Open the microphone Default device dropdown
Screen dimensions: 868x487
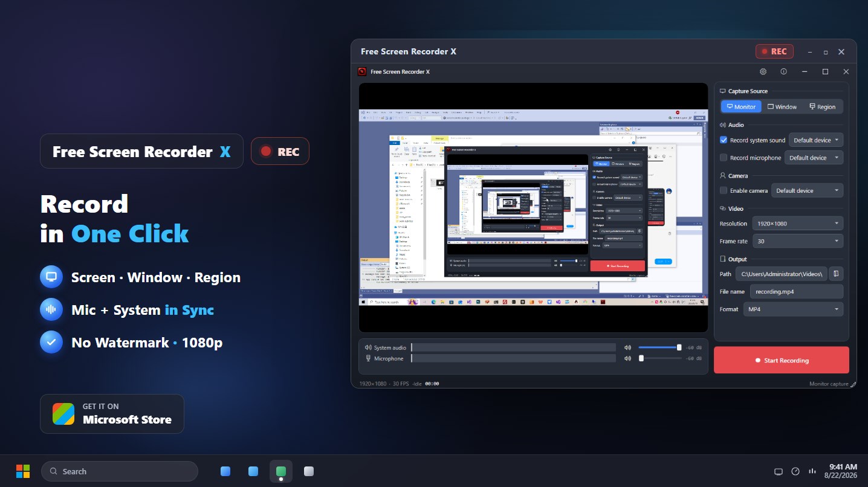pos(814,158)
